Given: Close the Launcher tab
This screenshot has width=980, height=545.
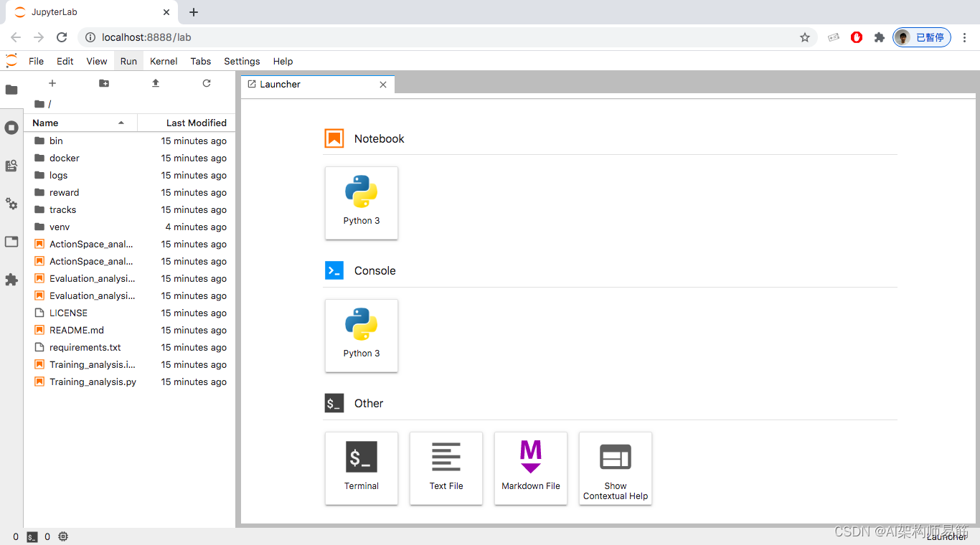Looking at the screenshot, I should [x=383, y=85].
